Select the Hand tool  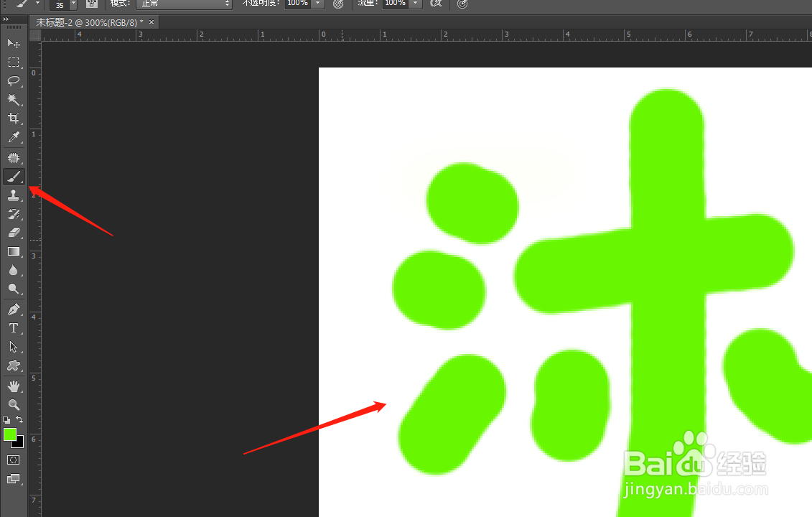pos(14,386)
